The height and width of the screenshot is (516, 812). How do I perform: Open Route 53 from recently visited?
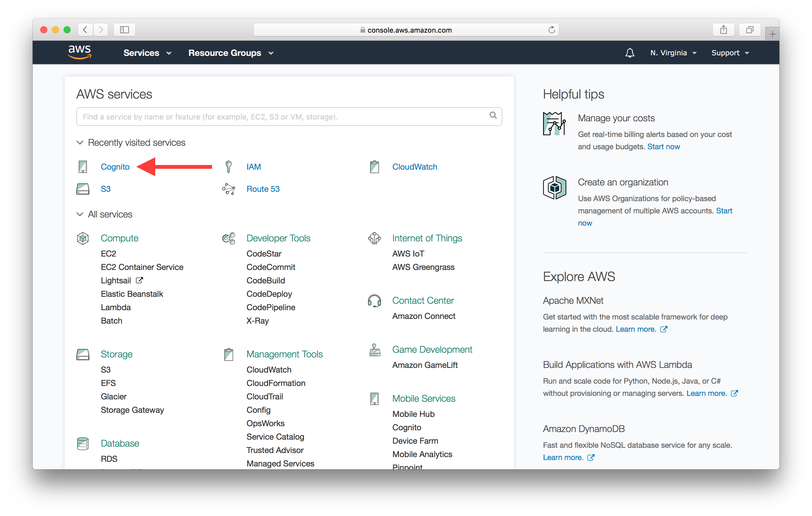point(263,189)
